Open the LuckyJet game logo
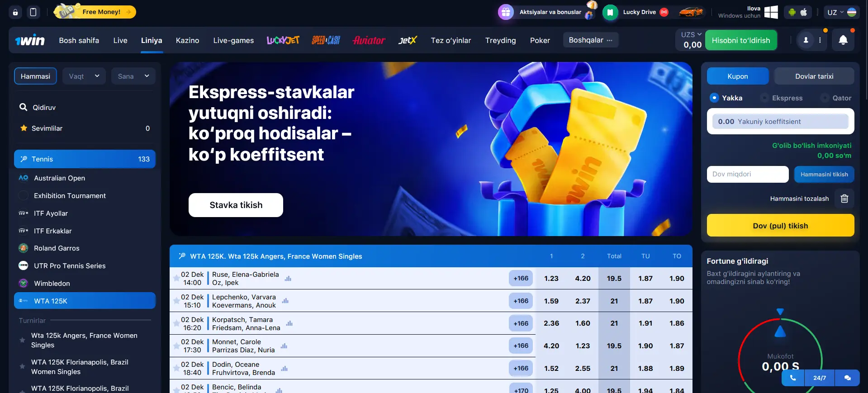Screen dimensions: 868x393 tap(283, 40)
